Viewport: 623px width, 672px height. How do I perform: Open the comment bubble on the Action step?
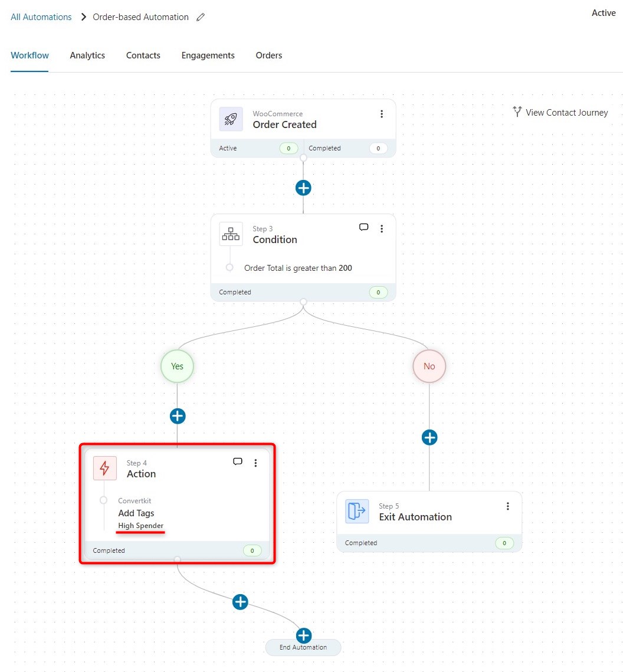(x=238, y=461)
